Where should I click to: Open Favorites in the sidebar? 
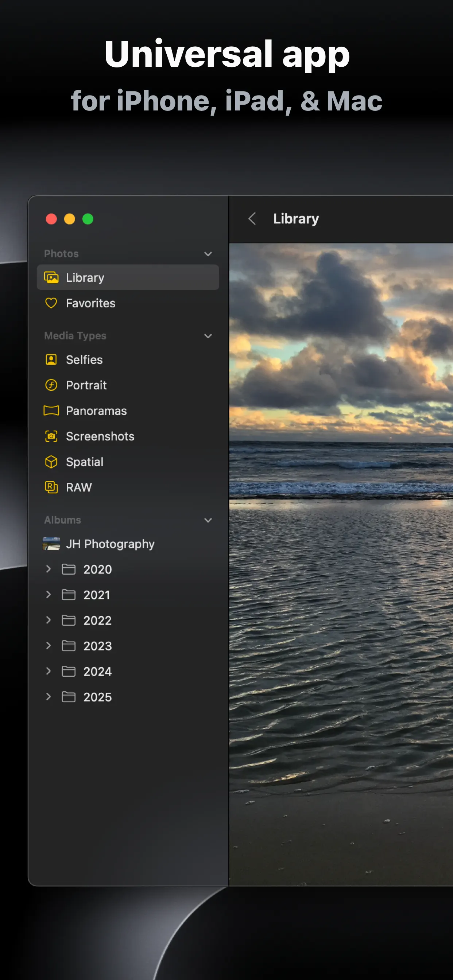(128, 303)
